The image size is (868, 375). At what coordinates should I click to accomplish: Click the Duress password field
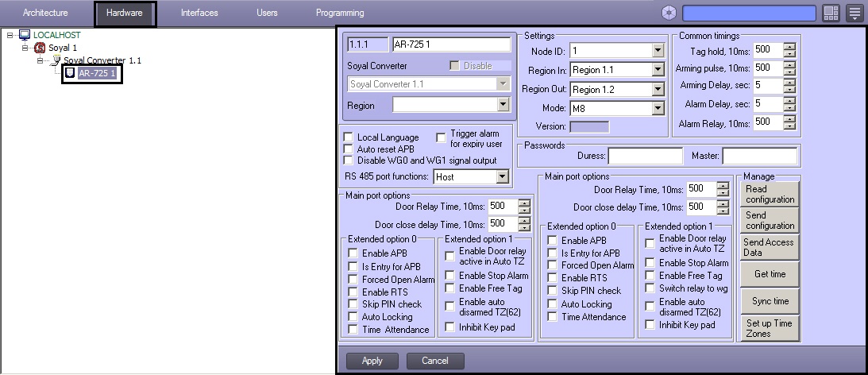(646, 157)
